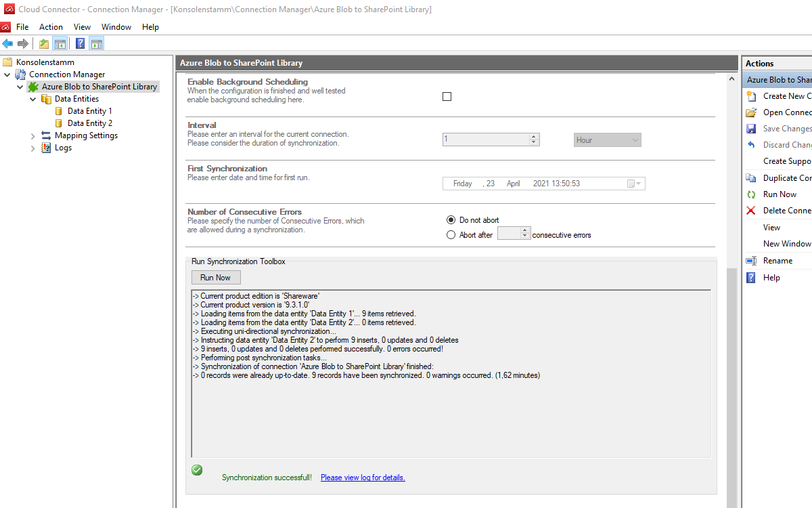The height and width of the screenshot is (508, 812).
Task: Click the Open Connection folder icon
Action: coord(751,112)
